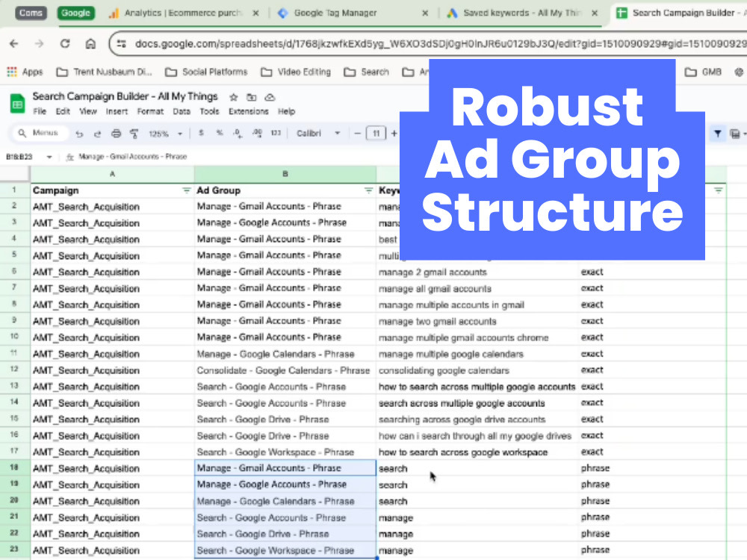Select the Coms tab group

point(31,13)
